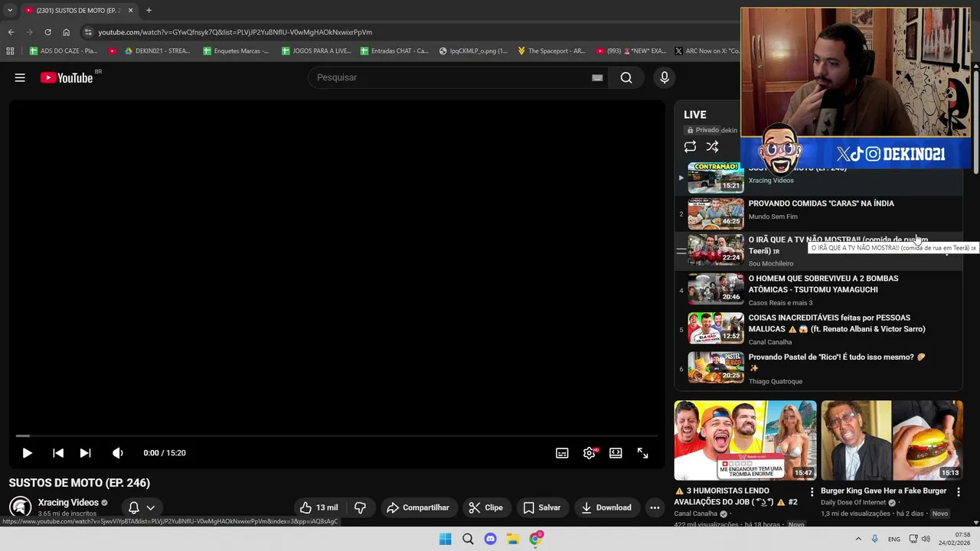Open Discord from the taskbar
Viewport: 980px width, 551px height.
click(490, 539)
